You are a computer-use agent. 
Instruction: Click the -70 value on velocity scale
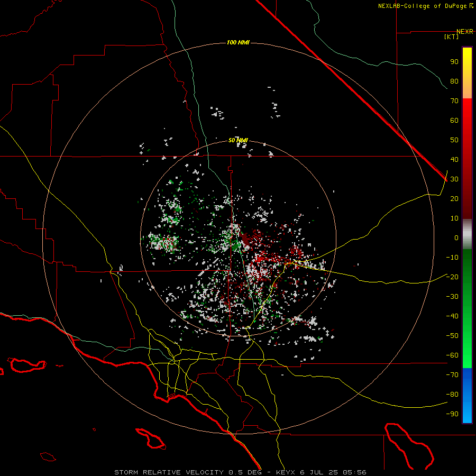pos(452,375)
